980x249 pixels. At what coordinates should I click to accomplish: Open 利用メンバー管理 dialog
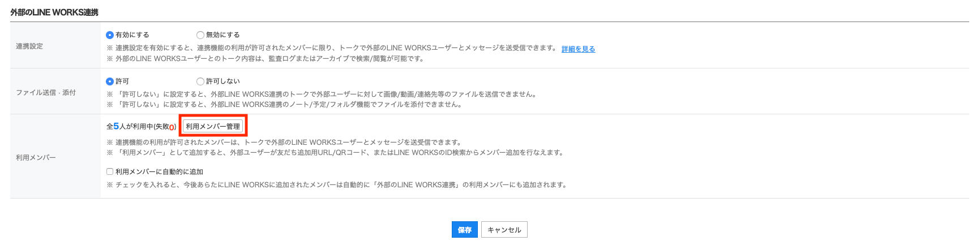tap(213, 126)
